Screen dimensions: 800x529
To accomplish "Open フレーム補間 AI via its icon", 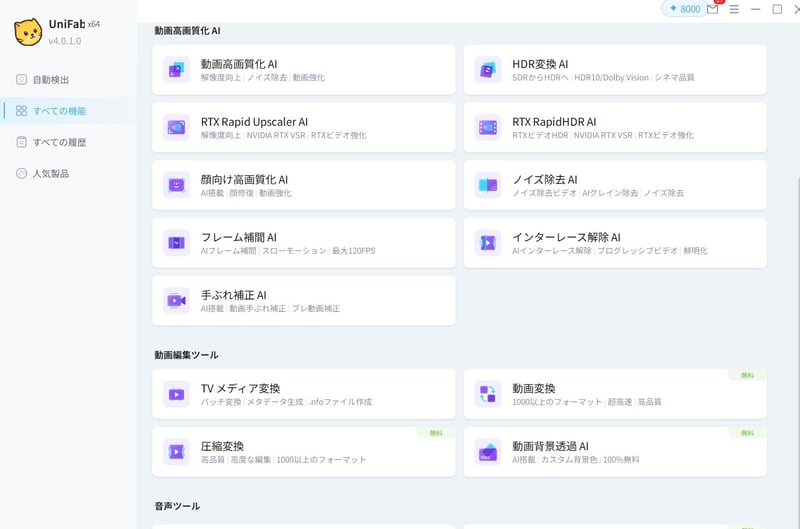I will coord(177,242).
